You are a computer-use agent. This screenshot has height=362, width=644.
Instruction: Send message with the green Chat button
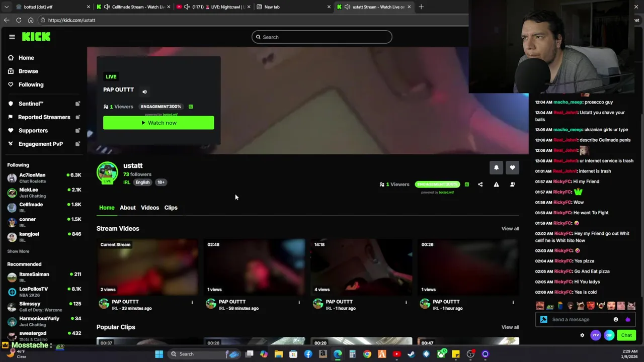coord(626,335)
